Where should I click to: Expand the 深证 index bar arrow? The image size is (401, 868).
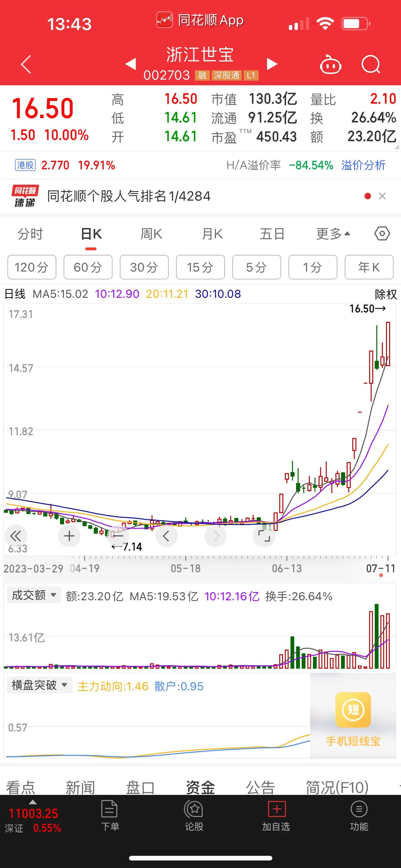pos(33,802)
